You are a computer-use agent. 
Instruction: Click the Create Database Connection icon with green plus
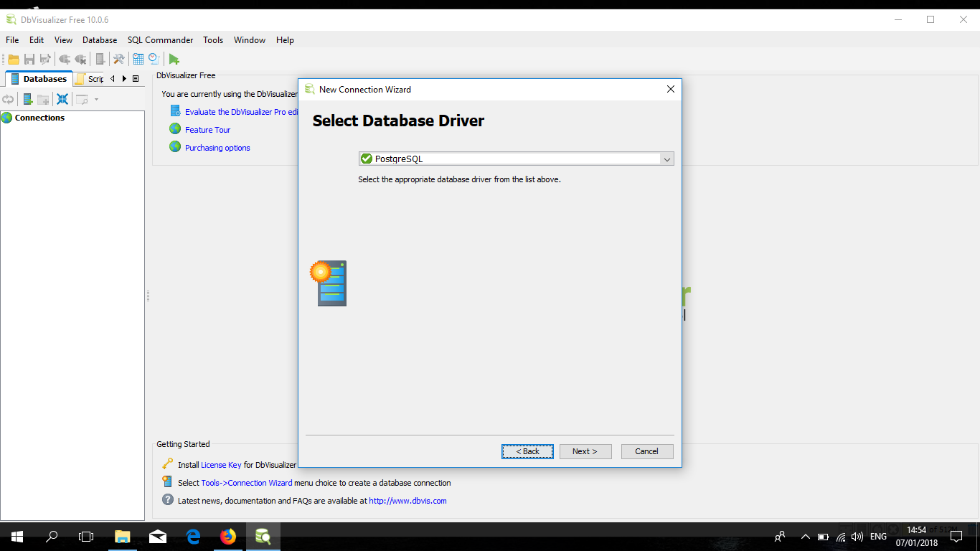click(x=27, y=99)
